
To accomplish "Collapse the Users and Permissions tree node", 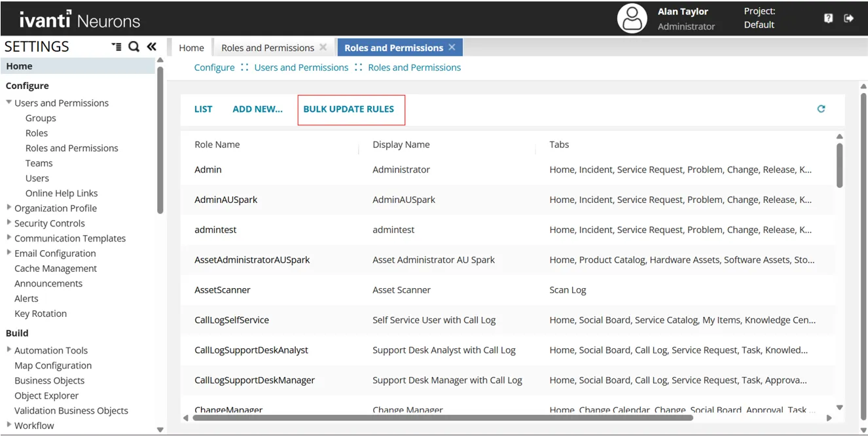I will [x=9, y=103].
